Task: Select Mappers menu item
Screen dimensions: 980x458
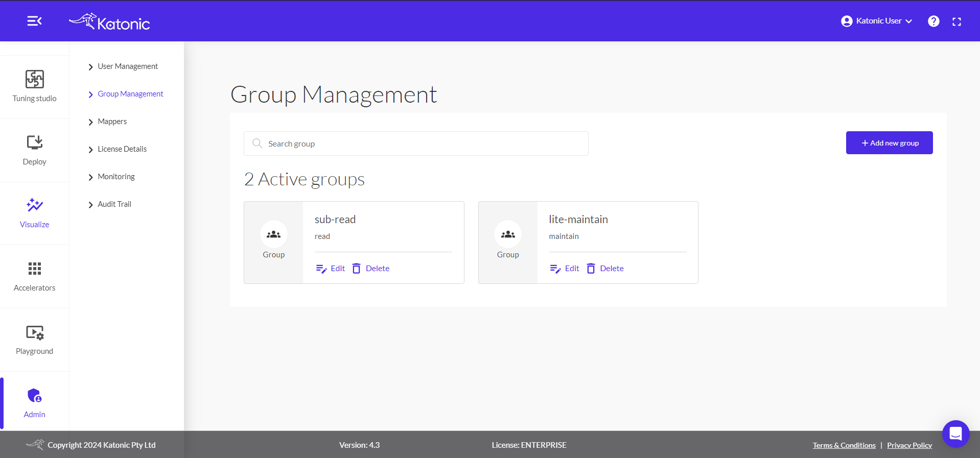Action: click(112, 122)
